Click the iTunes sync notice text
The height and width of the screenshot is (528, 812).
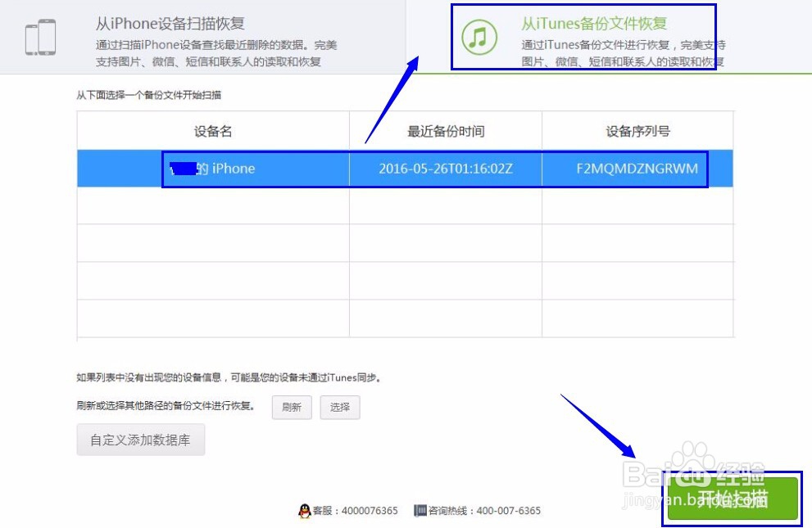pos(229,378)
